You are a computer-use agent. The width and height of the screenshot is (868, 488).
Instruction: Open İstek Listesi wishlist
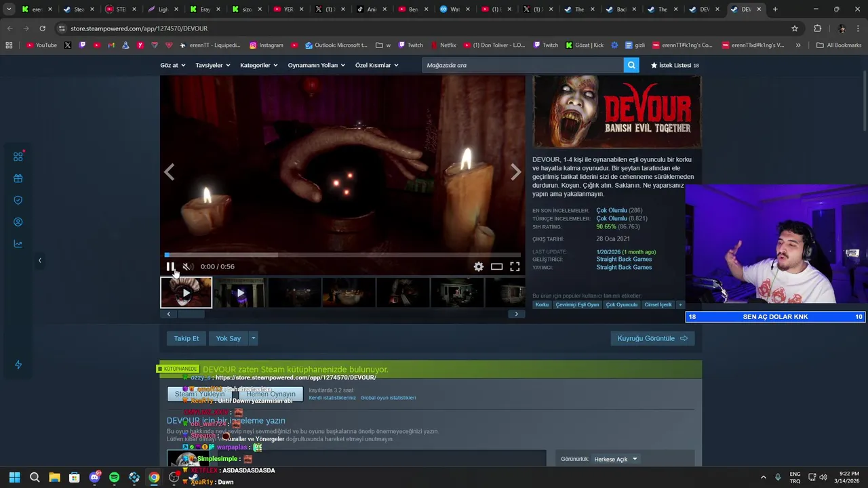coord(675,65)
